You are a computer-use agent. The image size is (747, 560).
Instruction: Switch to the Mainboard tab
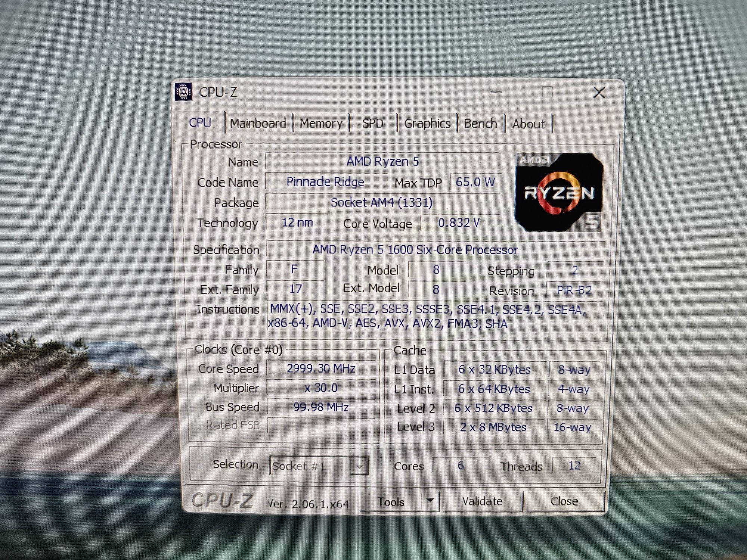258,123
